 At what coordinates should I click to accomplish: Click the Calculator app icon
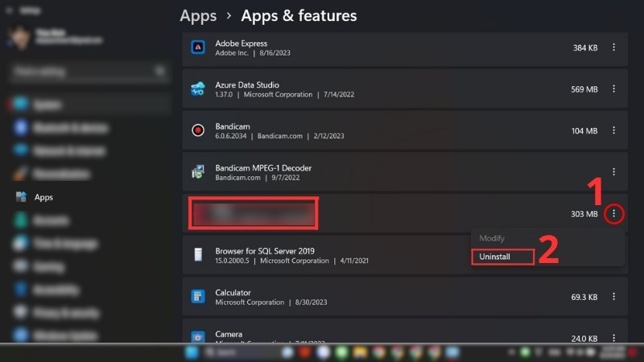click(x=197, y=297)
